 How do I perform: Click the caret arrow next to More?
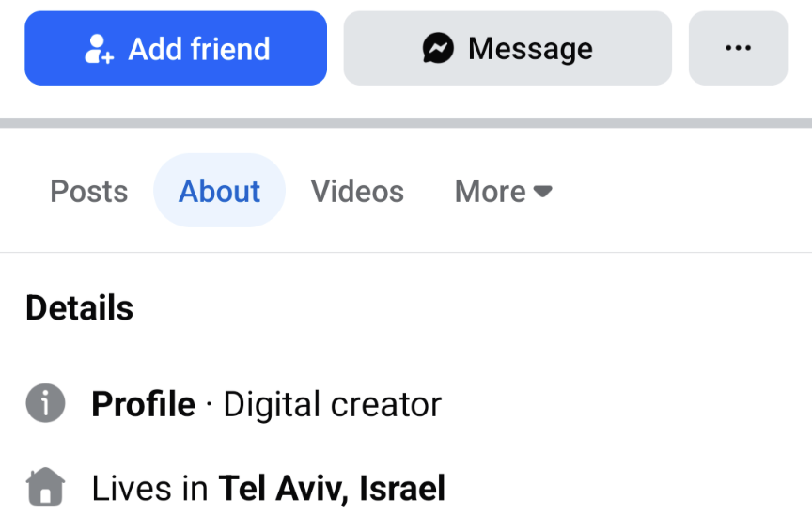click(x=542, y=192)
